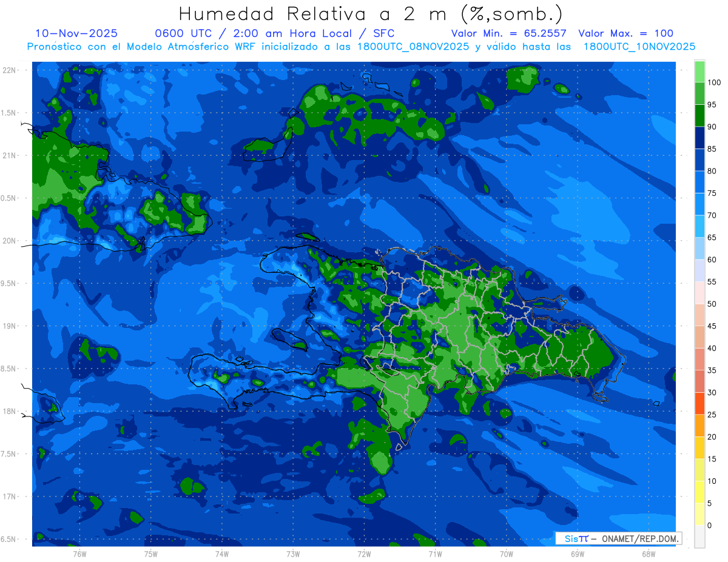Click the colorbar label '55'
Screen dimensions: 728x562
point(712,282)
